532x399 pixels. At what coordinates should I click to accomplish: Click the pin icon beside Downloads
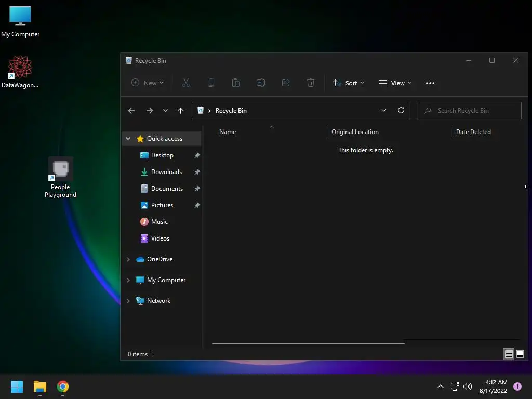point(197,172)
